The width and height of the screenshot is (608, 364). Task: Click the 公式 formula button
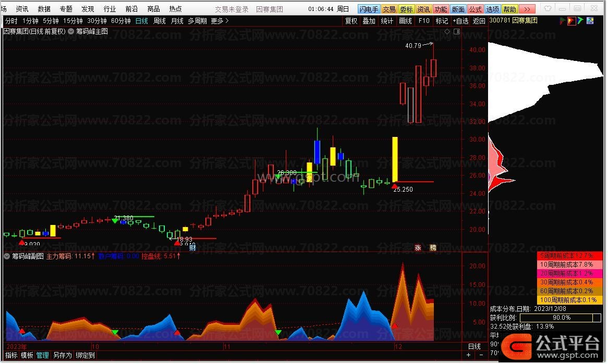(x=476, y=9)
